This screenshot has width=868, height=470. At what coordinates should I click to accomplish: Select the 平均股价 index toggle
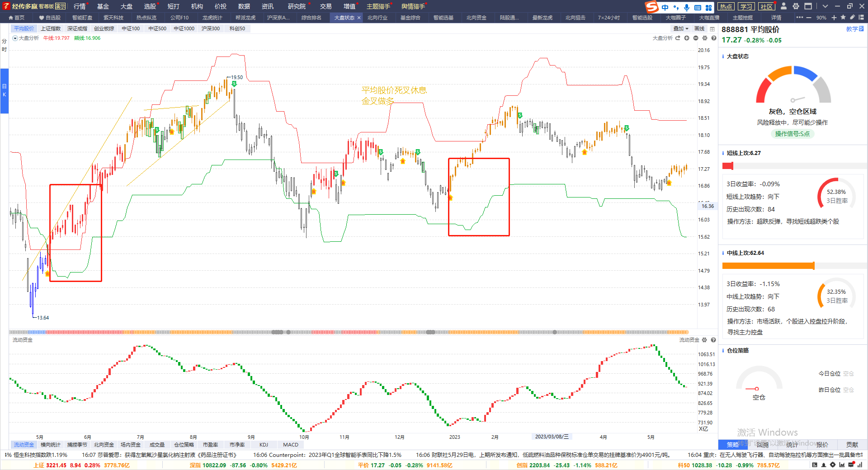(x=24, y=28)
